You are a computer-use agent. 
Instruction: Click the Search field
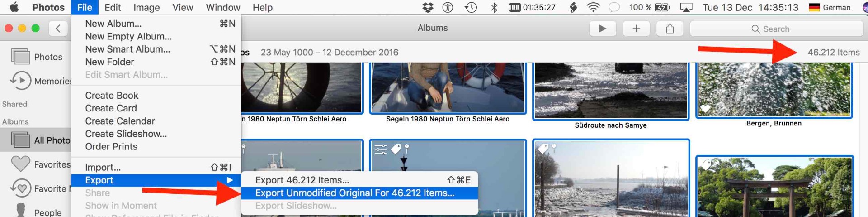(x=776, y=29)
